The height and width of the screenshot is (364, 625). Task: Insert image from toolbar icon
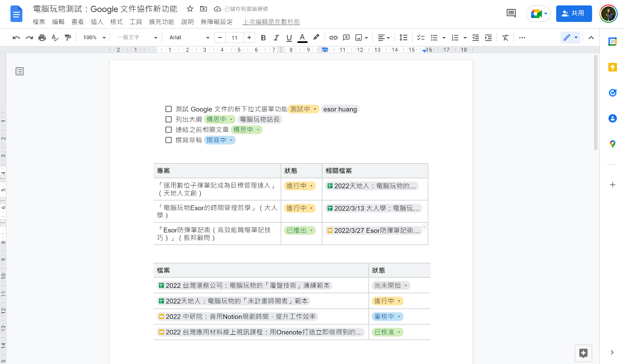pos(359,37)
